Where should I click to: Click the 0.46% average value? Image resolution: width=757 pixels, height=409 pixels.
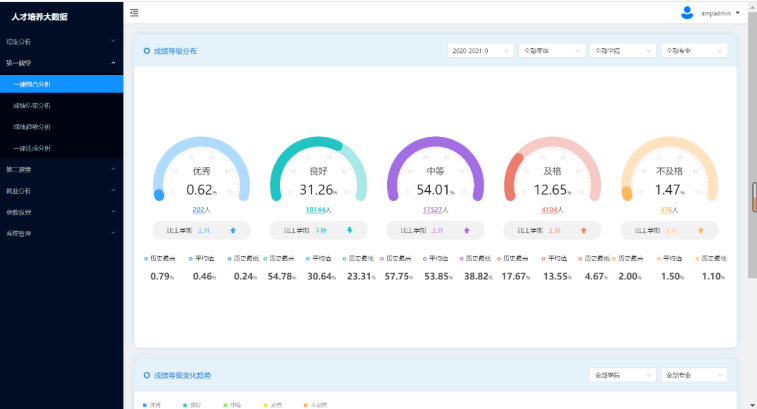pyautogui.click(x=205, y=276)
